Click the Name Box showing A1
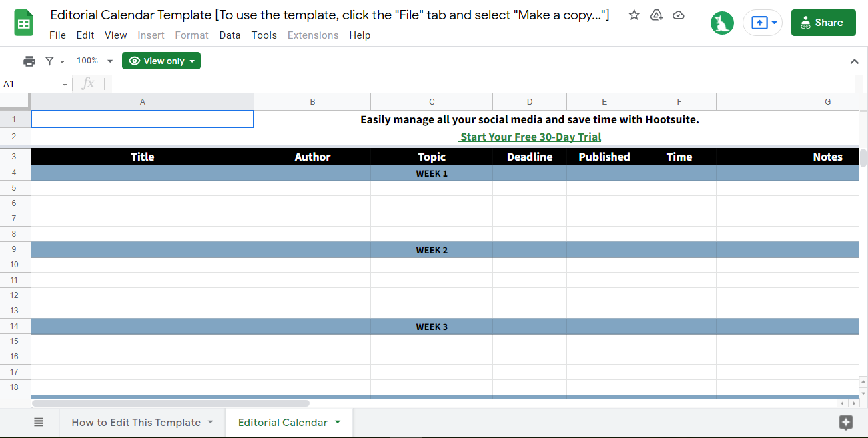Viewport: 868px width, 438px height. tap(30, 84)
